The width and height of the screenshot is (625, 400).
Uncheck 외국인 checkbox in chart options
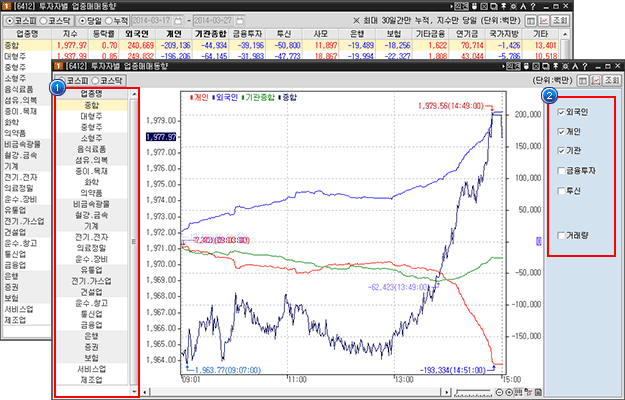click(561, 112)
